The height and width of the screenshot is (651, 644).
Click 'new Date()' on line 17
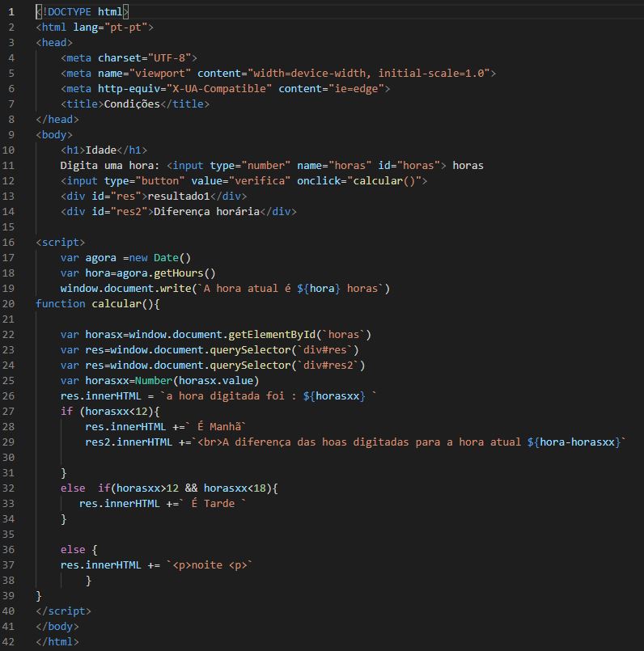click(160, 258)
